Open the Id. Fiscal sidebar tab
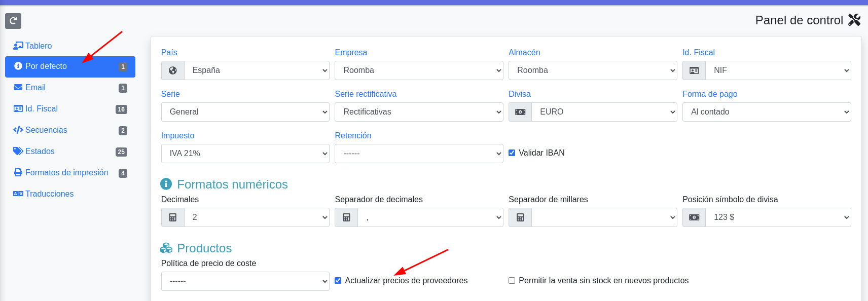The image size is (868, 301). [70, 109]
